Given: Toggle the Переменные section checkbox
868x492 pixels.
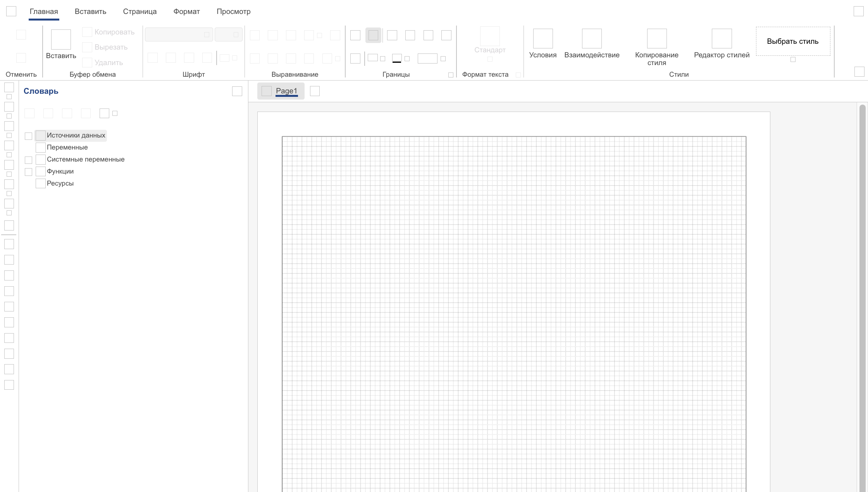Looking at the screenshot, I should (x=40, y=147).
